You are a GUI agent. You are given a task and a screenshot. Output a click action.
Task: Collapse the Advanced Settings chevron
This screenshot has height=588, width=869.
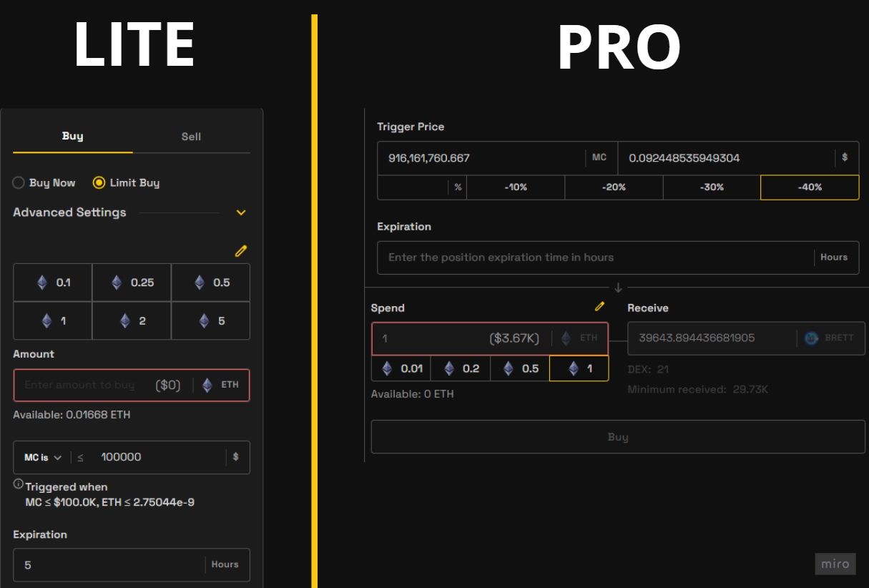click(x=241, y=212)
